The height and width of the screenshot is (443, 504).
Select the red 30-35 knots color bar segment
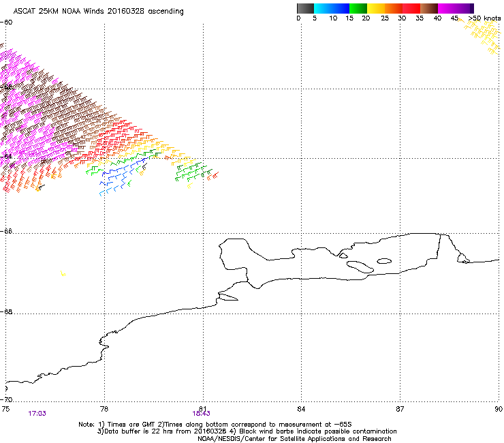pos(411,8)
